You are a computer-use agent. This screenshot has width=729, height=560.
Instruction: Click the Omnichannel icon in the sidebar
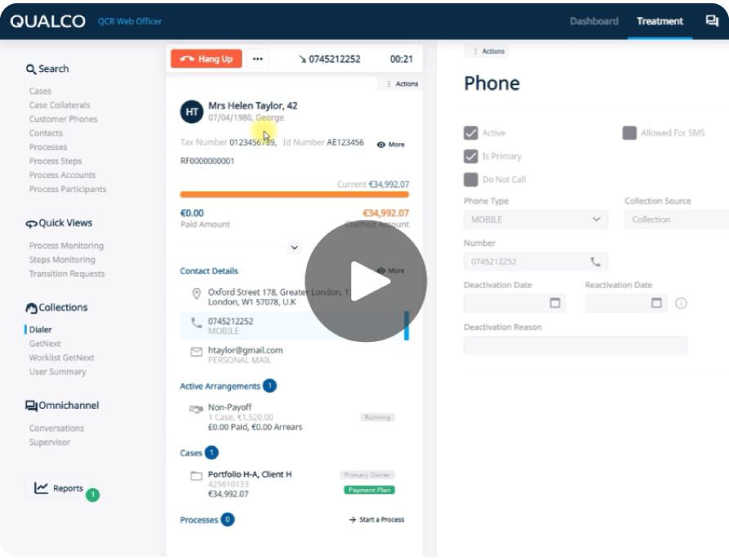[x=29, y=406]
